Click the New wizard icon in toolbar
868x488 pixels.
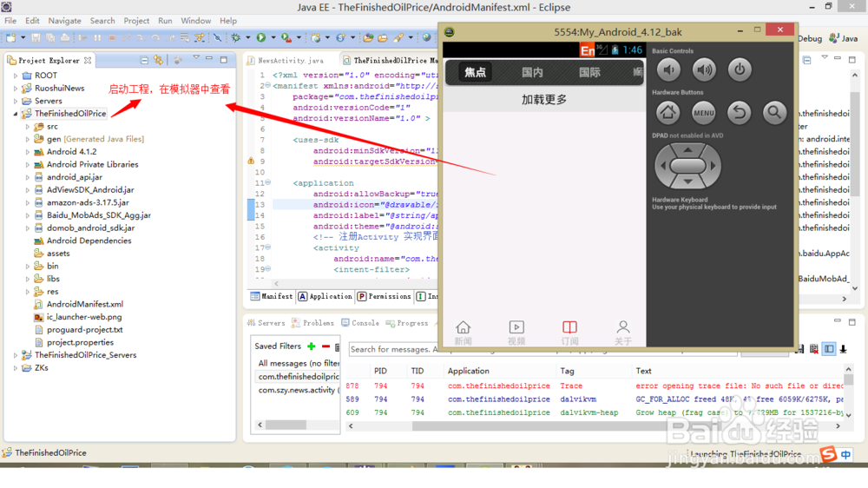[11, 37]
